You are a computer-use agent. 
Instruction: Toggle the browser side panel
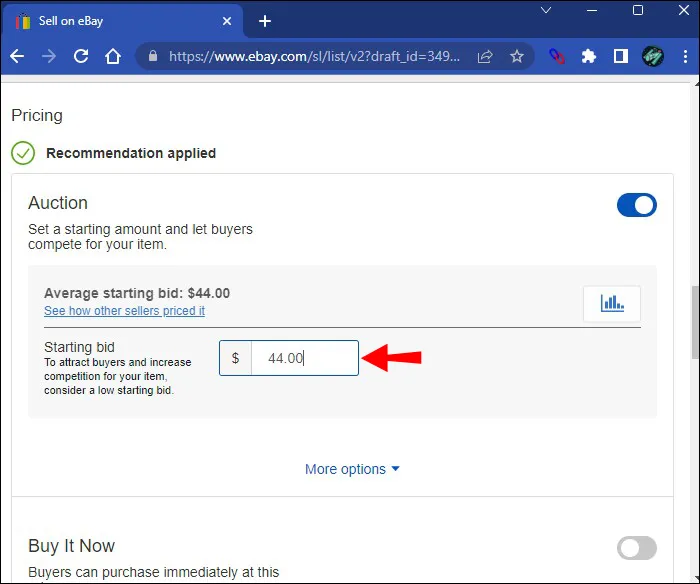click(621, 56)
